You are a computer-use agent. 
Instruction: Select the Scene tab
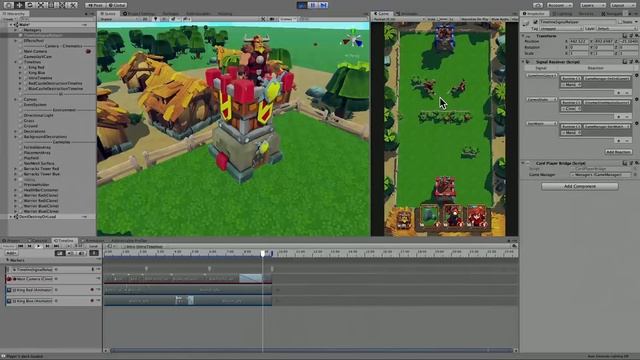click(x=109, y=13)
